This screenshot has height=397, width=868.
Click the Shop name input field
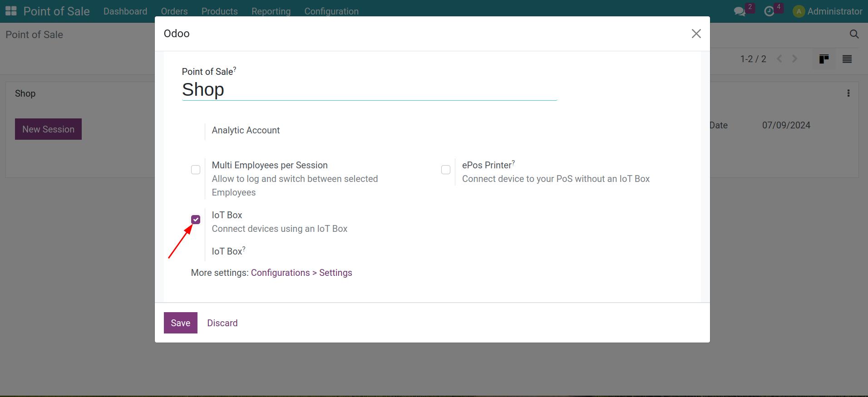(369, 90)
